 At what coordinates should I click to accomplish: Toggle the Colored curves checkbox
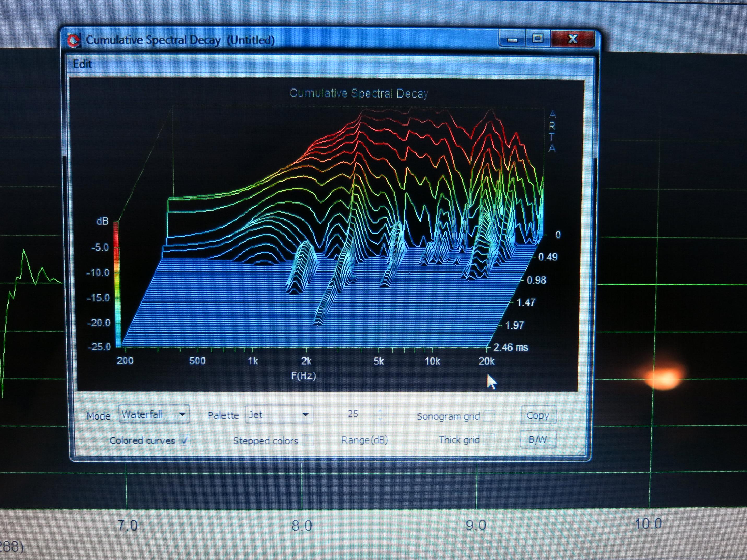pyautogui.click(x=185, y=440)
